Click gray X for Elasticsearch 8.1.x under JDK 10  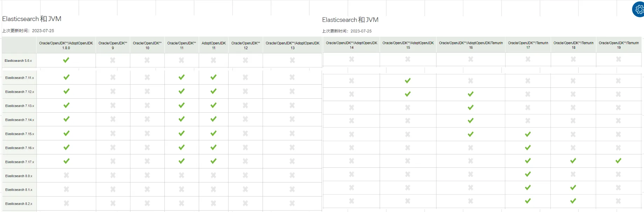click(x=147, y=189)
